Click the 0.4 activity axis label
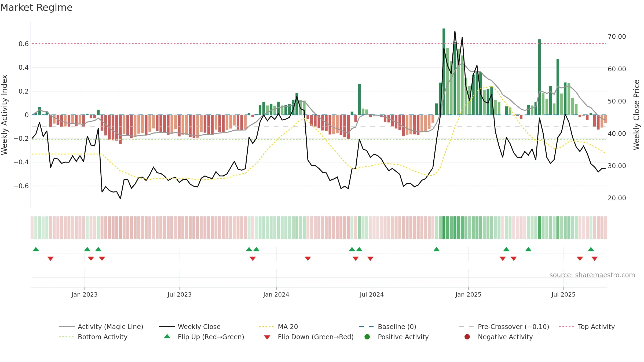The width and height of the screenshot is (644, 362). [24, 67]
